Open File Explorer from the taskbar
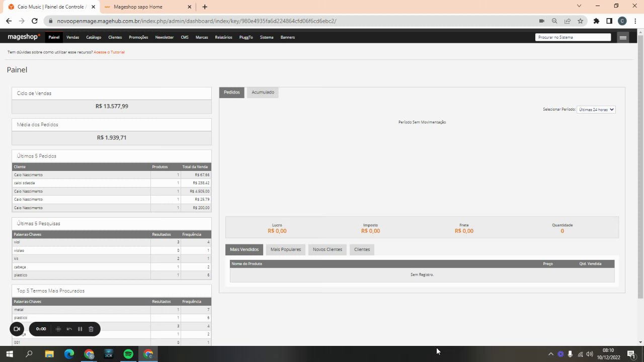This screenshot has height=362, width=644. click(49, 354)
